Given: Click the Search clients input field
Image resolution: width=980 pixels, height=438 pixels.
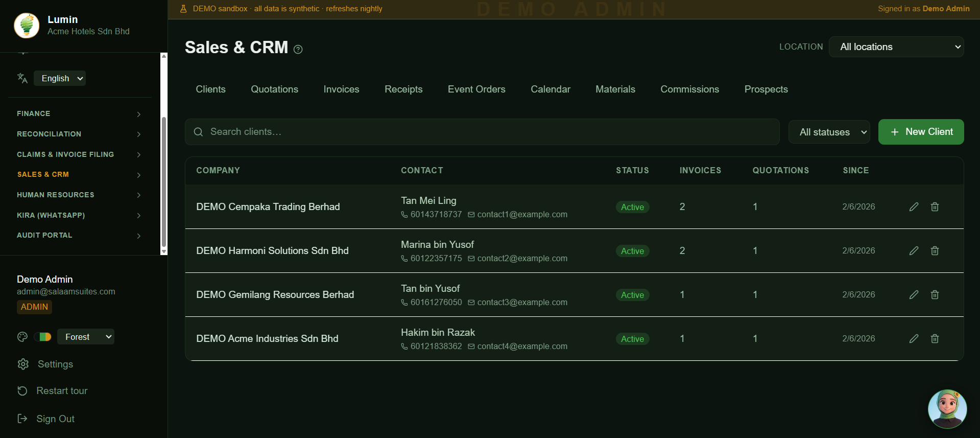Looking at the screenshot, I should point(482,132).
